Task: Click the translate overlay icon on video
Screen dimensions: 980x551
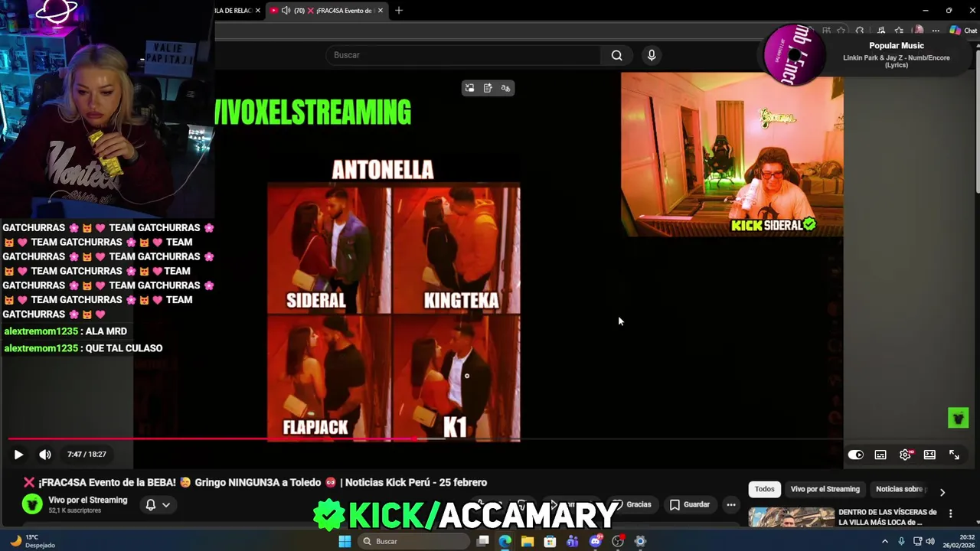Action: point(505,88)
